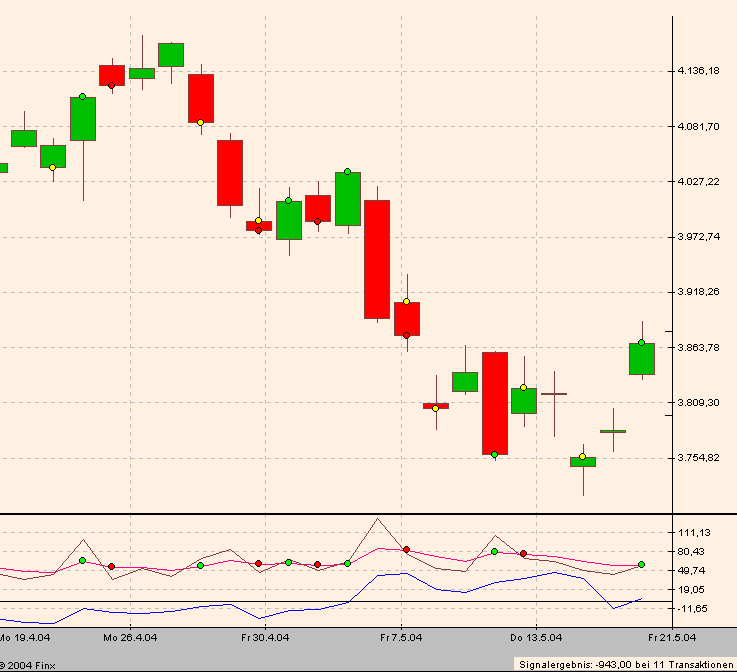Select the 3.972,74 price level label
737x672 pixels.
point(698,236)
